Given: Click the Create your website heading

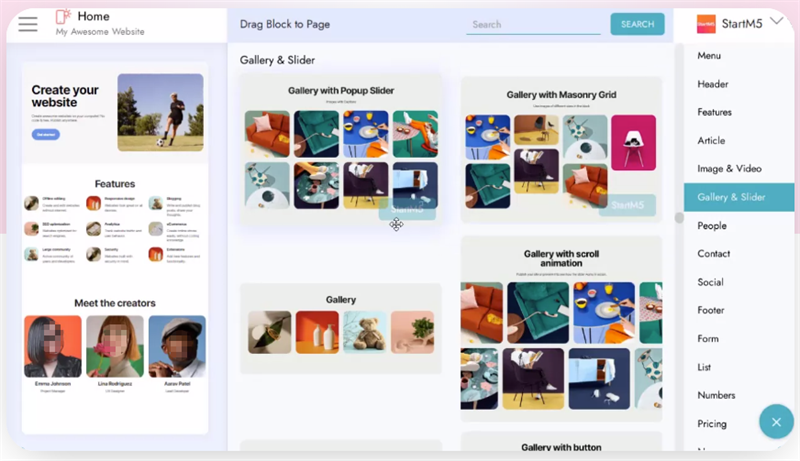Looking at the screenshot, I should coord(65,96).
